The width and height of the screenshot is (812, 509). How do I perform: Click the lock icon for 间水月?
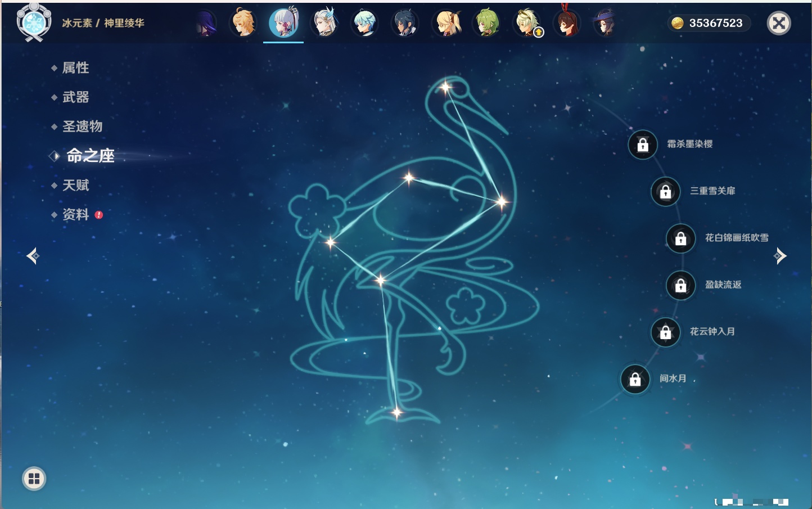[635, 379]
